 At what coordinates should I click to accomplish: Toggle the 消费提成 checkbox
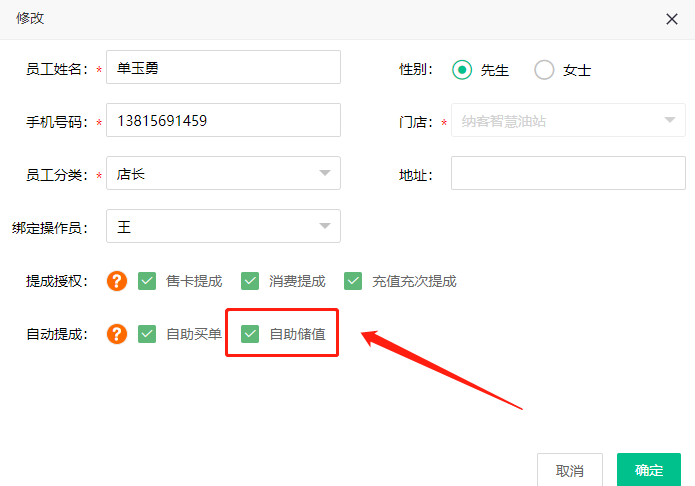pyautogui.click(x=250, y=281)
